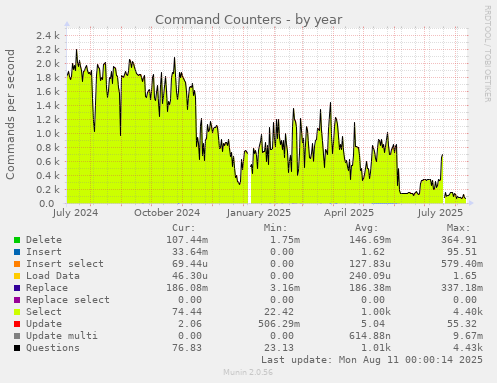Click the Replace legend label
The width and height of the screenshot is (497, 383).
(47, 288)
